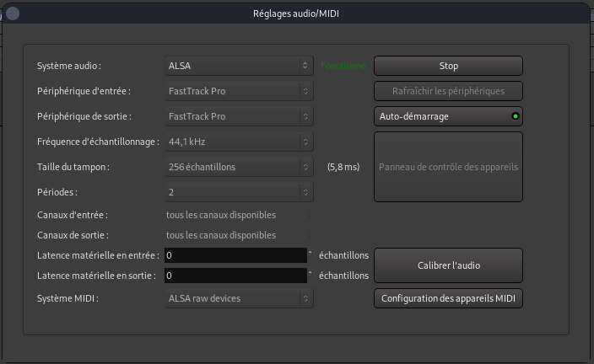Click Rafraîchir les périphériques button

pyautogui.click(x=448, y=91)
